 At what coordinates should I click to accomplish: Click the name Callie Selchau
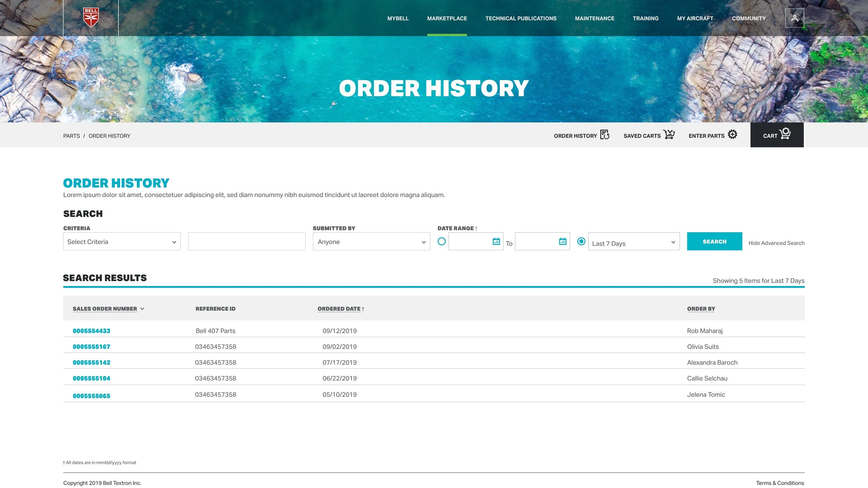(x=707, y=378)
